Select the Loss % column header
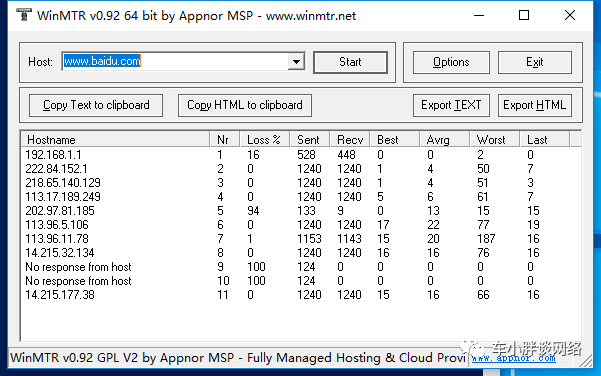 click(x=265, y=140)
